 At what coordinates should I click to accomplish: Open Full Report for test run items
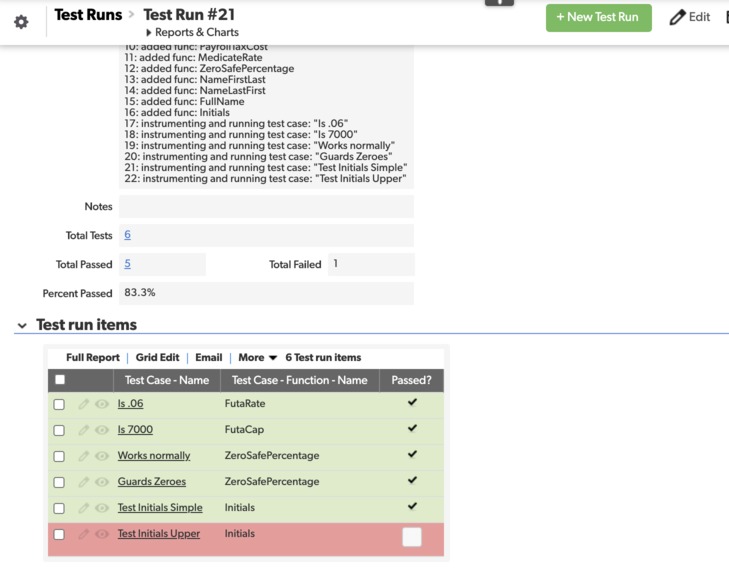[x=93, y=357]
